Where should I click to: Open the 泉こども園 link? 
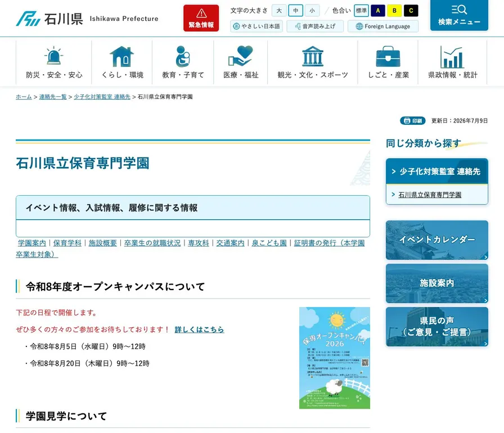tap(269, 243)
